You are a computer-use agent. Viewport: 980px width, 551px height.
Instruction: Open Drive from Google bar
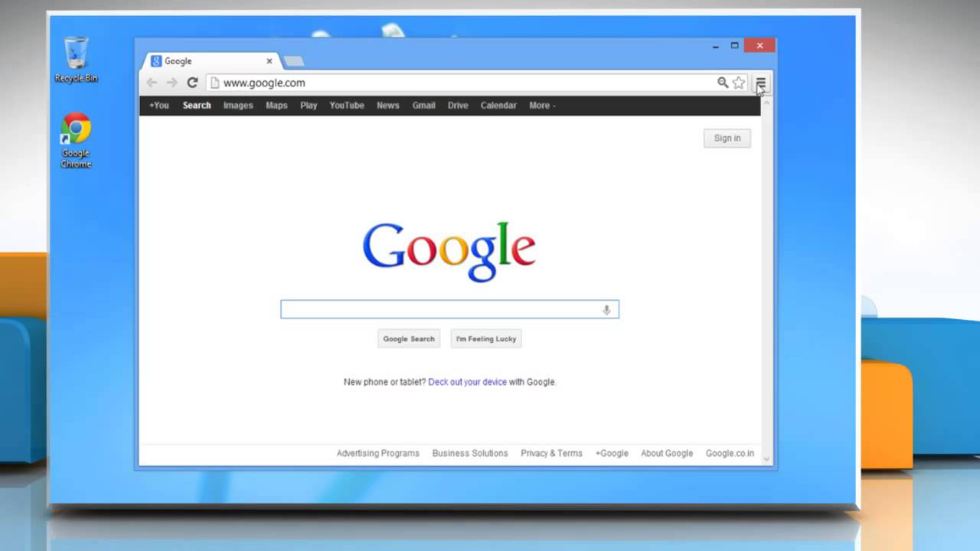(x=458, y=106)
